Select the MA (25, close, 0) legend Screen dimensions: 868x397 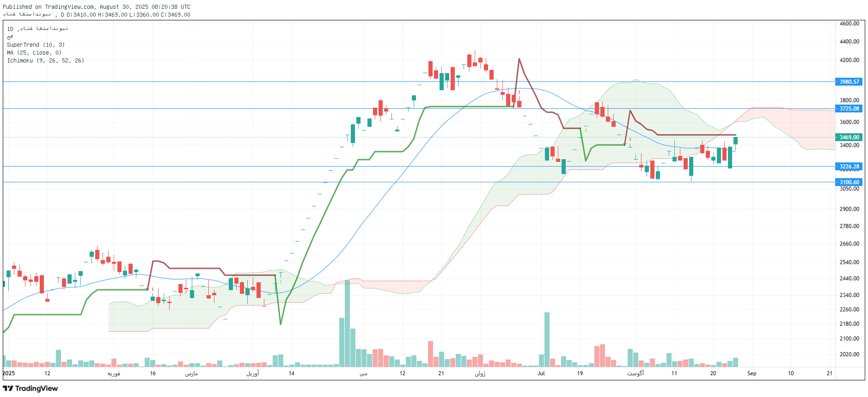coord(34,53)
